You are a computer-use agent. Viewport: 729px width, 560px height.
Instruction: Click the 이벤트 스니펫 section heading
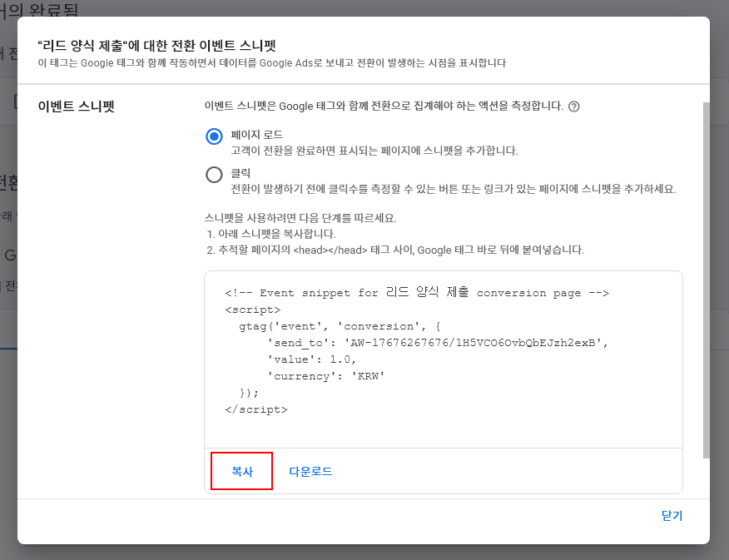click(77, 107)
